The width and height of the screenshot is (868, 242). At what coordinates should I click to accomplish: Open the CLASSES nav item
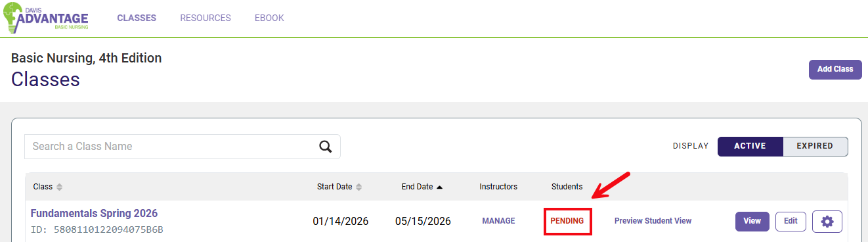pos(137,18)
